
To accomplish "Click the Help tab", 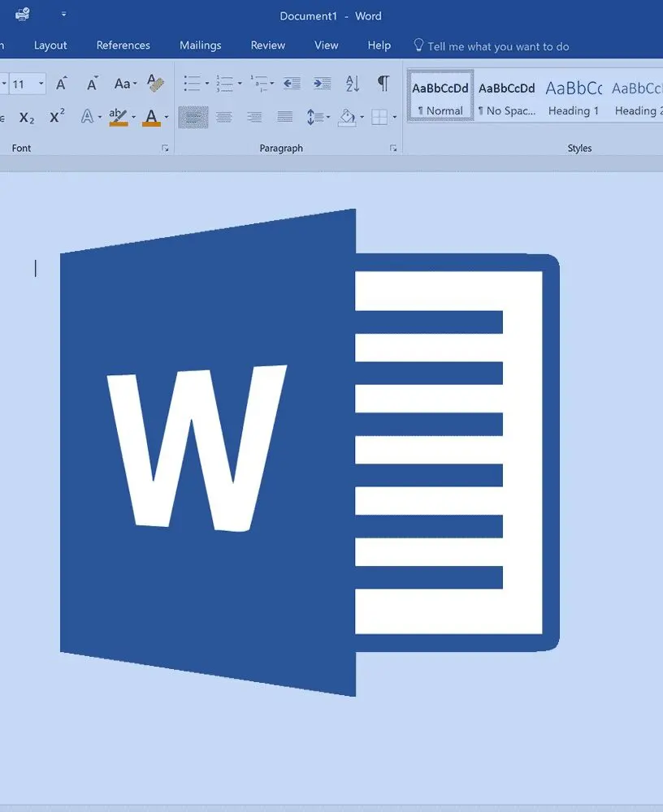I will point(379,45).
